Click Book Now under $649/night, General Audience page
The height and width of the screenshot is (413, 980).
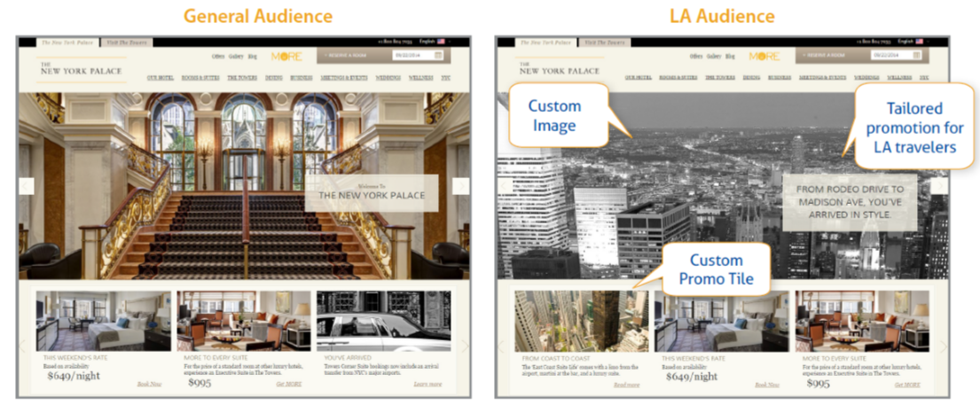pos(149,385)
